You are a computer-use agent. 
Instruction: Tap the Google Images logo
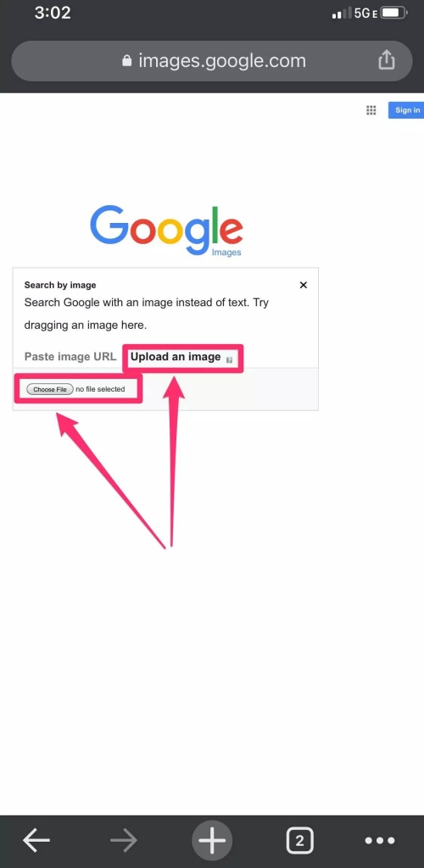pyautogui.click(x=166, y=231)
